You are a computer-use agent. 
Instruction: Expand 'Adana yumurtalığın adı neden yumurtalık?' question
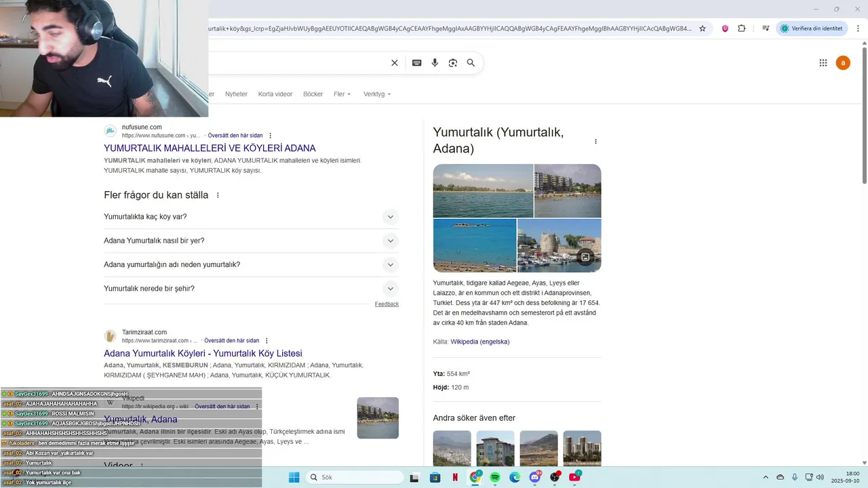coord(251,264)
